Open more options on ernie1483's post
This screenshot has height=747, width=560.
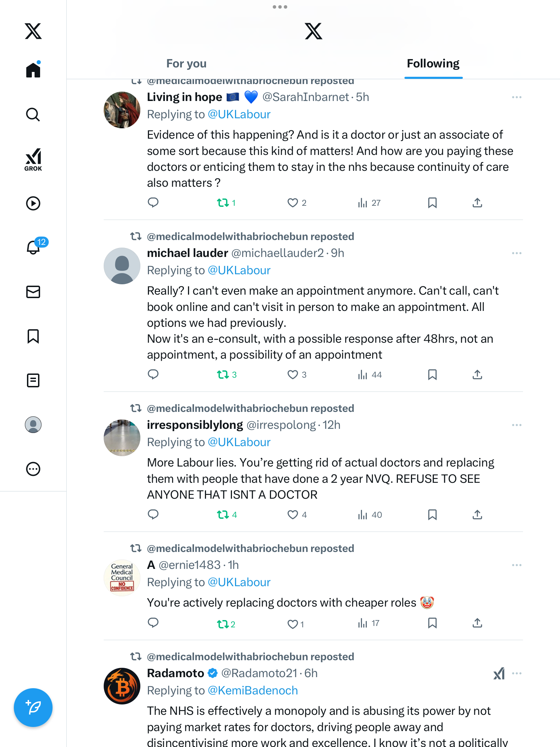(516, 565)
